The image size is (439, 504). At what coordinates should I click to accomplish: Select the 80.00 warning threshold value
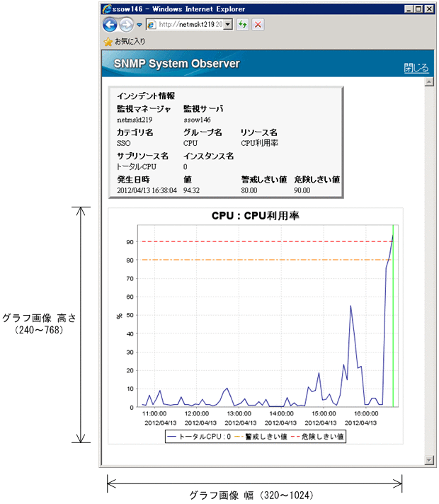[249, 190]
